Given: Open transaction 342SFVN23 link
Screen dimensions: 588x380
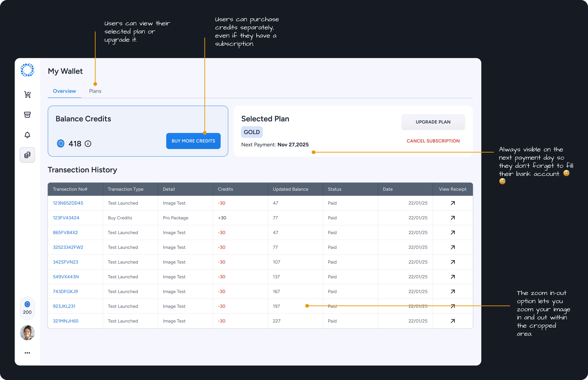Looking at the screenshot, I should [65, 262].
